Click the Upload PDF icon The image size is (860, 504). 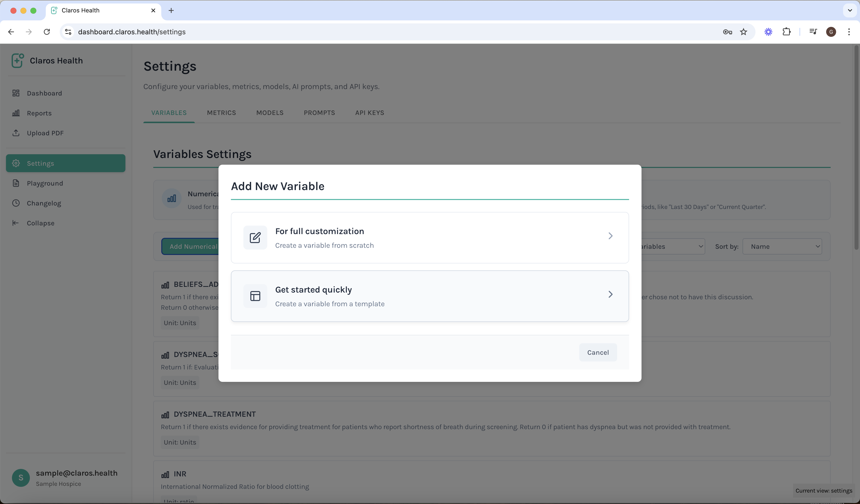(x=16, y=133)
